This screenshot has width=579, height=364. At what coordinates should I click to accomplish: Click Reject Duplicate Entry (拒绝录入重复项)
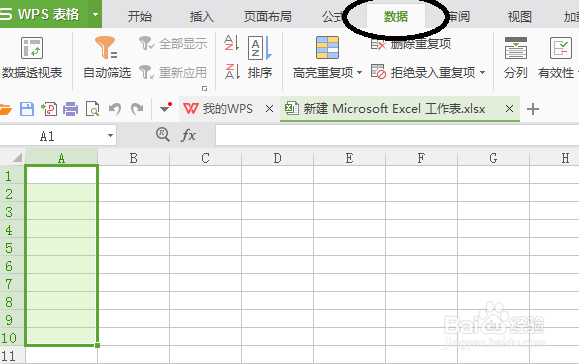click(x=423, y=72)
